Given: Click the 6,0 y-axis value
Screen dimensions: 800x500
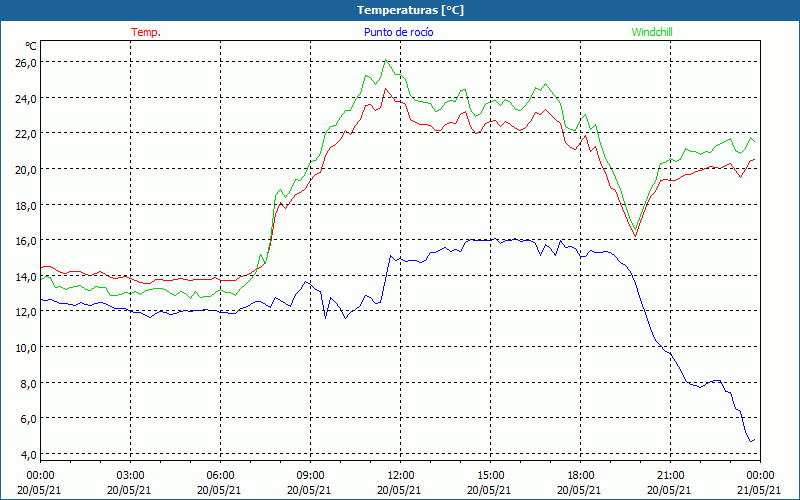Looking at the screenshot, I should [28, 419].
